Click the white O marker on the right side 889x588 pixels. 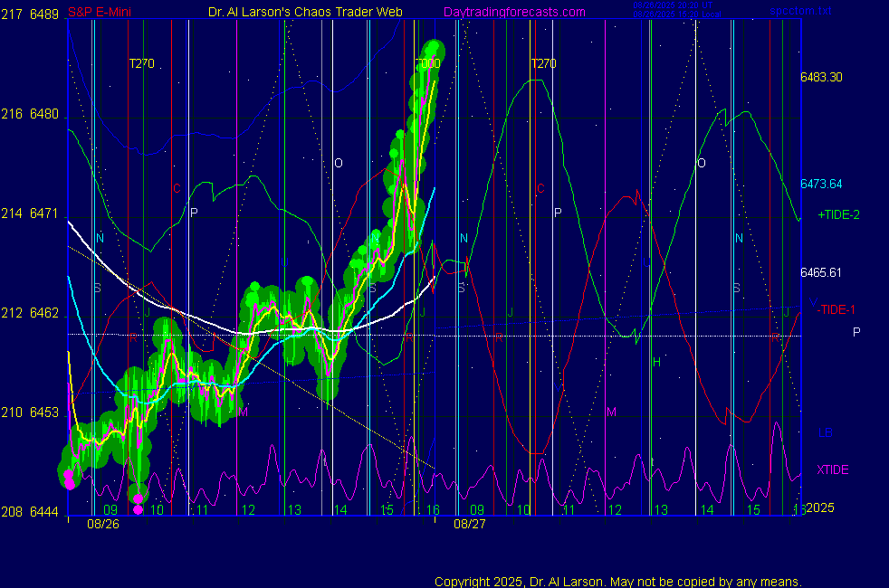701,163
